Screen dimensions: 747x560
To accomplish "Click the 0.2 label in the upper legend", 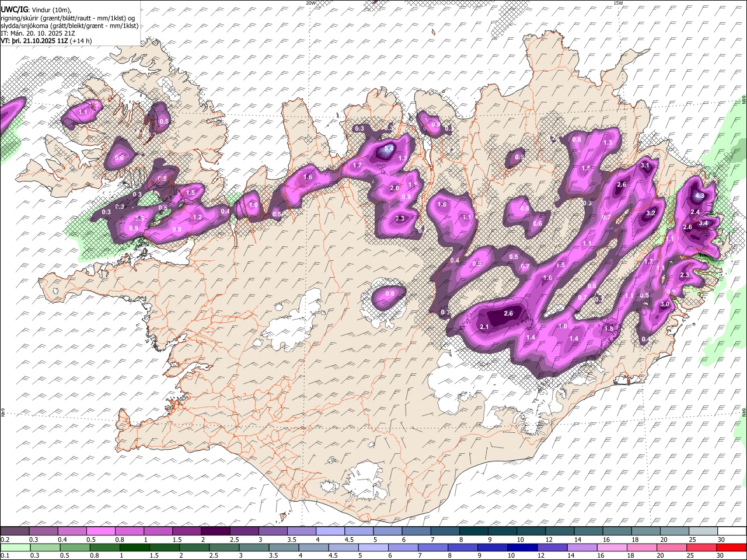I will click(6, 540).
